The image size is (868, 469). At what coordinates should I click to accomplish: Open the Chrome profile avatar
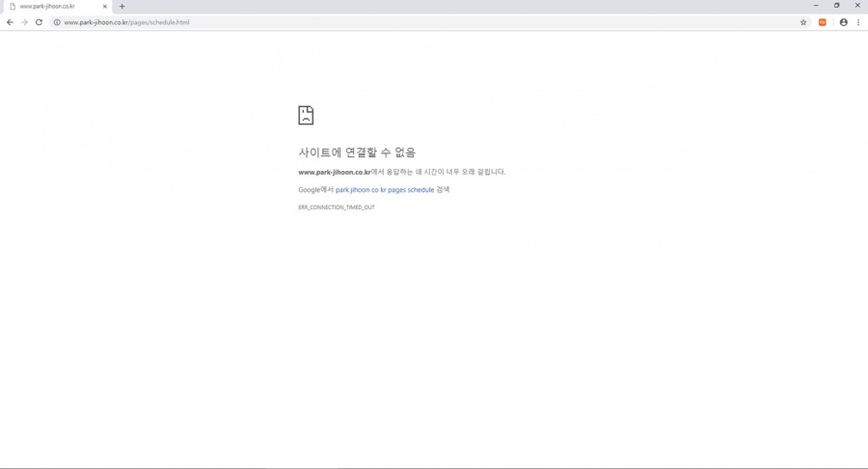pyautogui.click(x=843, y=22)
